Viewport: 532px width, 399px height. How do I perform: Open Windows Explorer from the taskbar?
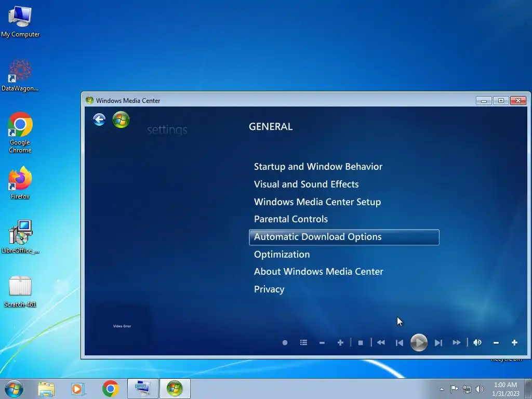(46, 389)
